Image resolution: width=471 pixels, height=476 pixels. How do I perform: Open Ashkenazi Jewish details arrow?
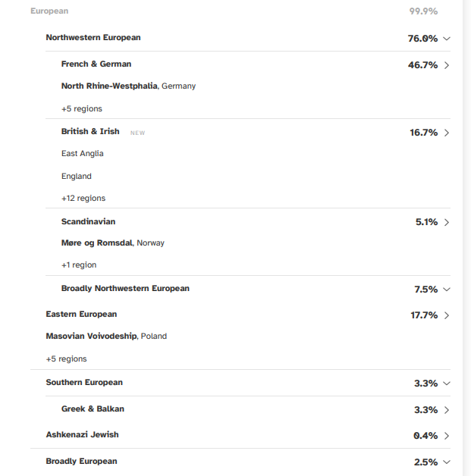[447, 436]
